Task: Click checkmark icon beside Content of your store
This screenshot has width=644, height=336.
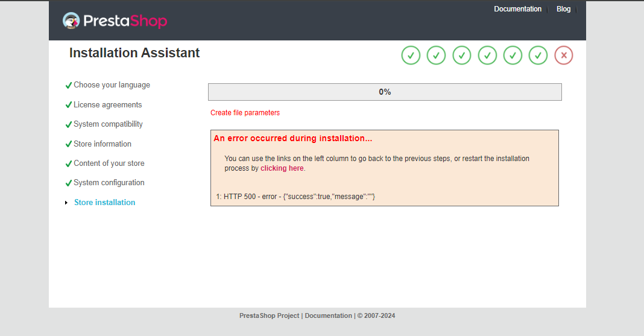Action: tap(69, 164)
